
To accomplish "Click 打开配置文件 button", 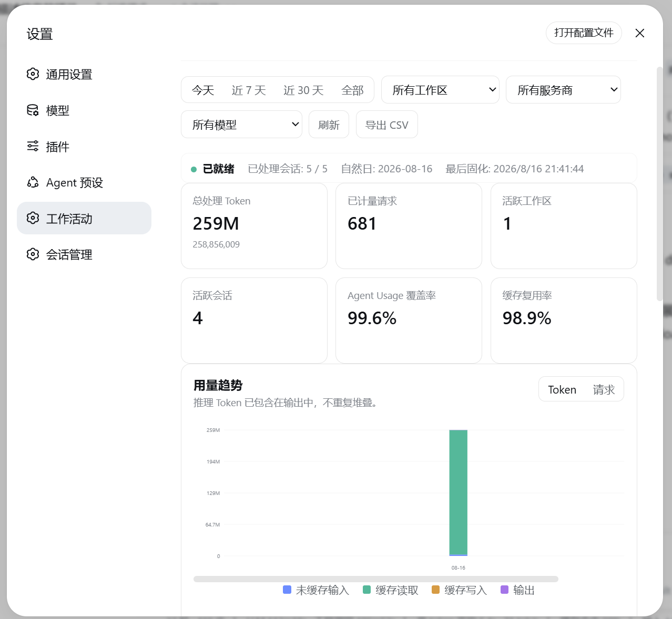I will (x=584, y=33).
